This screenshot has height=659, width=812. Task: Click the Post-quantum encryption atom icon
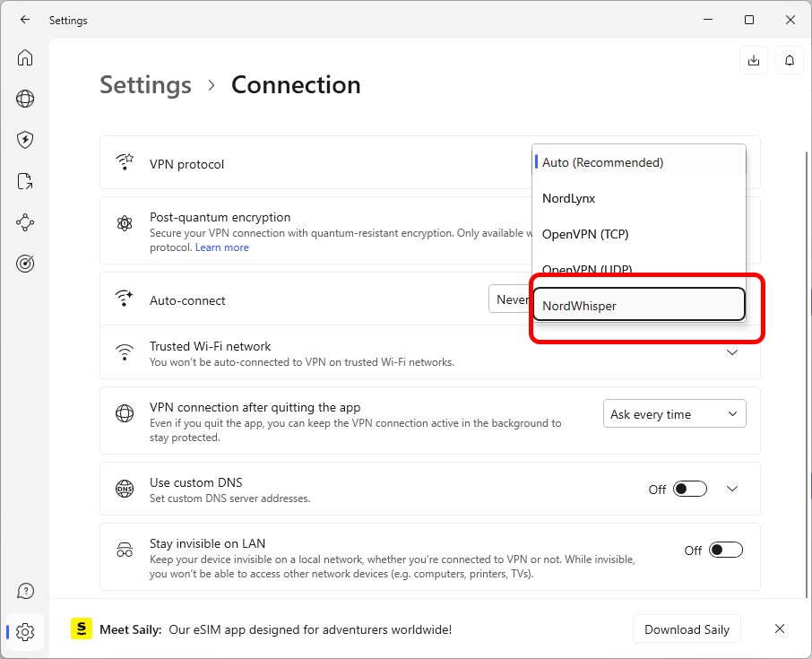[125, 224]
